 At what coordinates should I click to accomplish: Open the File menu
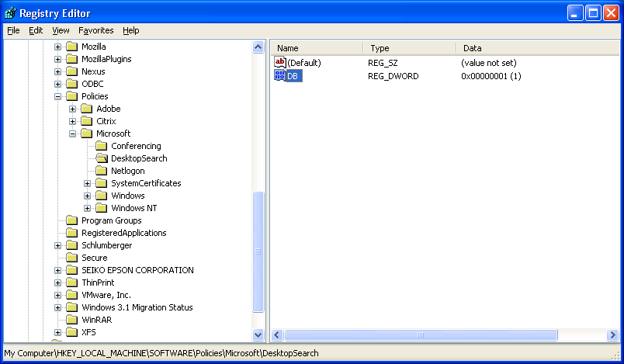pos(13,30)
